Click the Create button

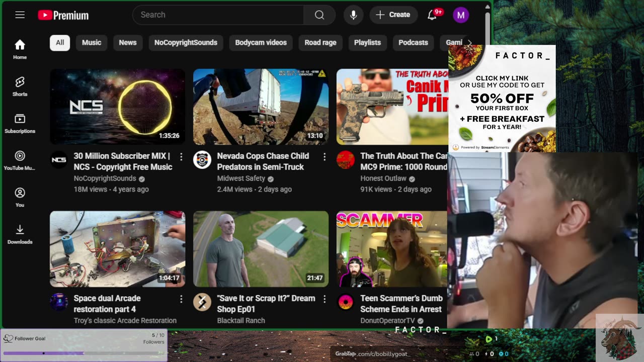(393, 15)
